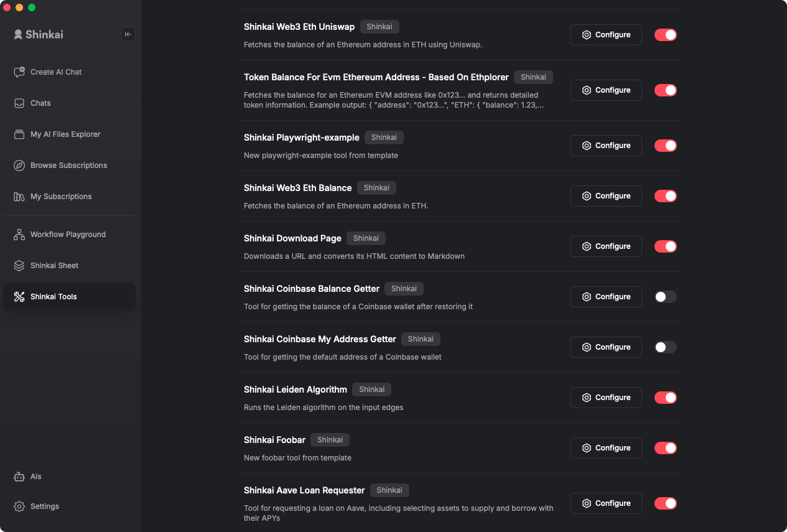Open Settings from sidebar

click(69, 506)
